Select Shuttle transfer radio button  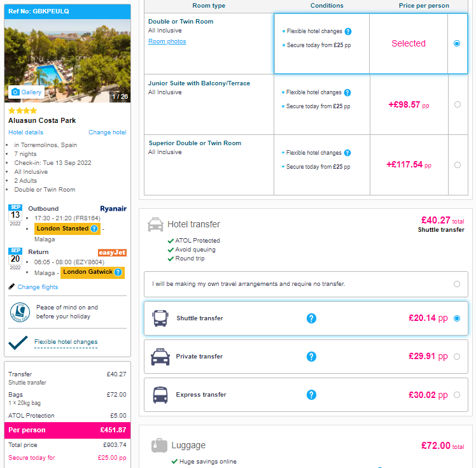(457, 318)
